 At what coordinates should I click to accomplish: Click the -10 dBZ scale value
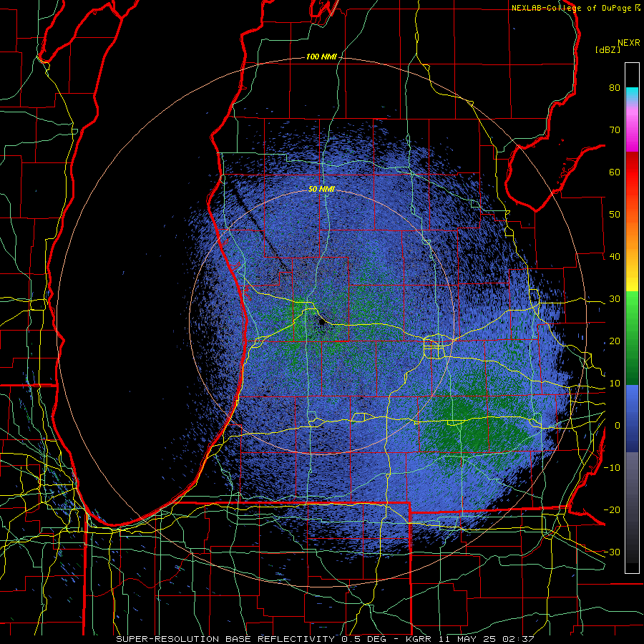pos(612,467)
